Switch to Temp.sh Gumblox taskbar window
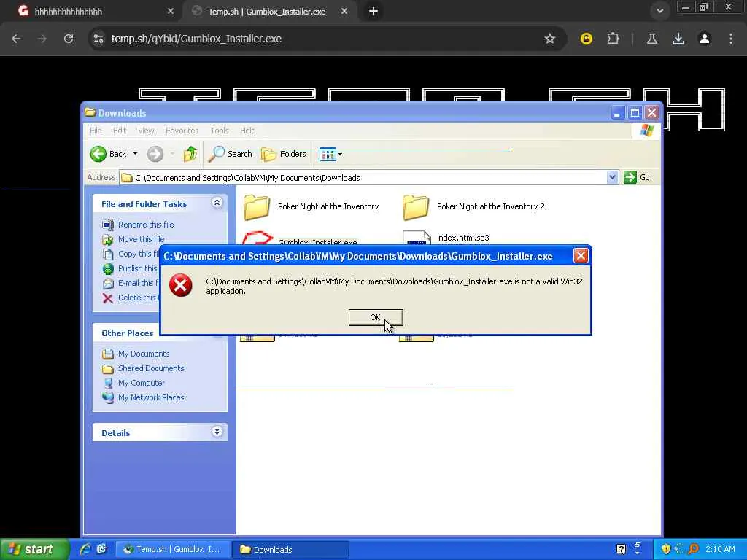This screenshot has width=747, height=560. pyautogui.click(x=174, y=550)
